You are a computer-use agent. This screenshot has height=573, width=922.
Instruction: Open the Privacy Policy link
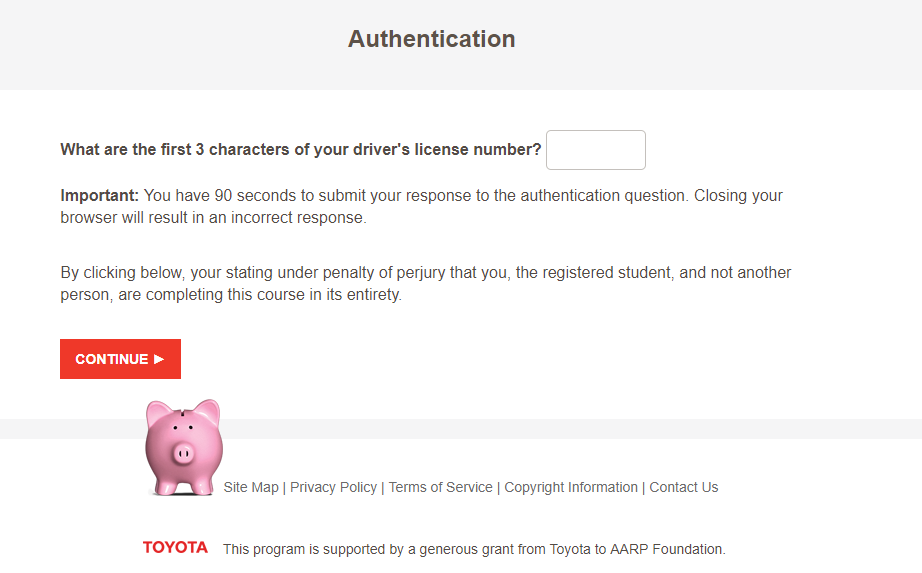(x=333, y=487)
